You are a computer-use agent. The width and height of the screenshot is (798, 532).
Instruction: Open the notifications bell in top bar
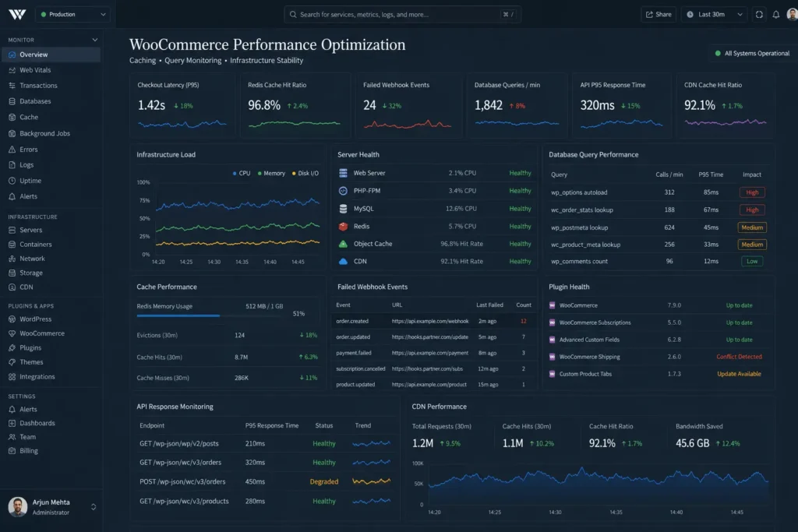pyautogui.click(x=775, y=14)
